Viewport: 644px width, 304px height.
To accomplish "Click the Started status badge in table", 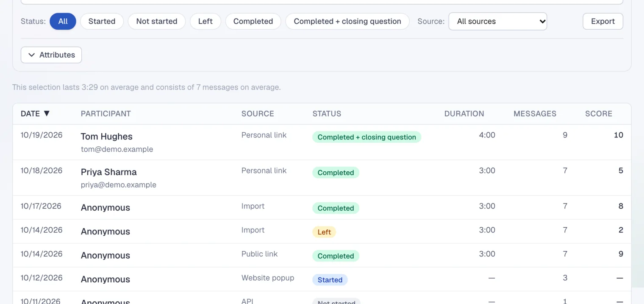I will tap(330, 280).
